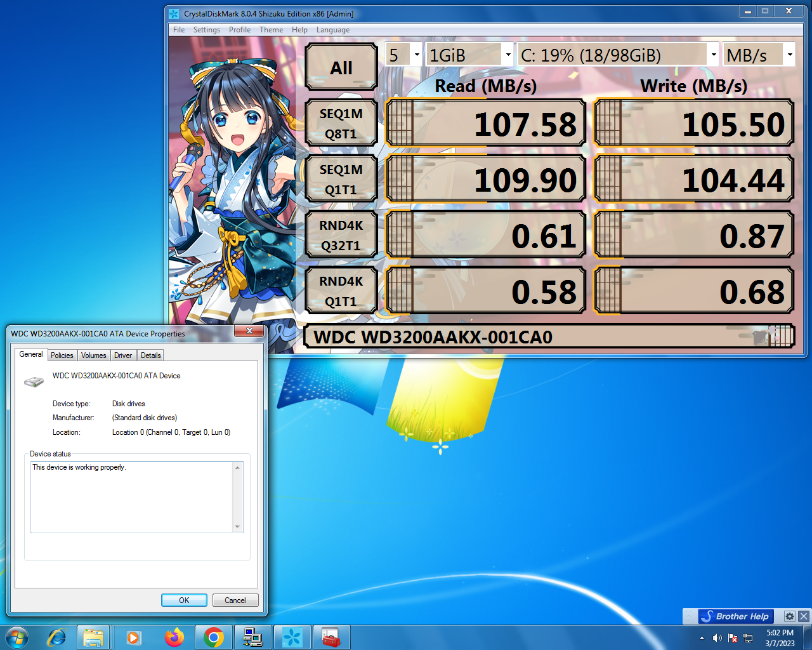
Task: Click the Show desktop strip
Action: coord(808,637)
